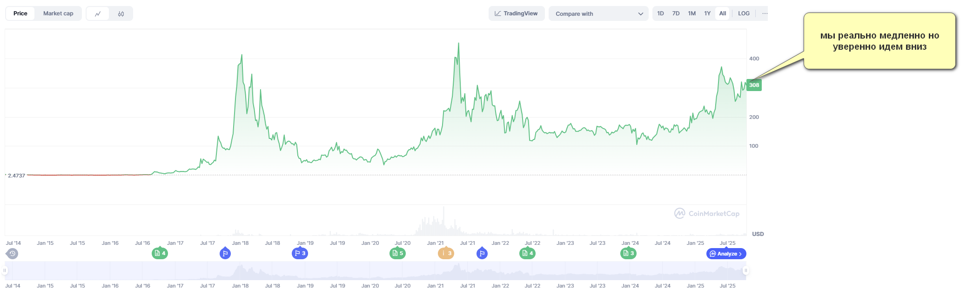Select the Price view toggle
980x295 pixels.
pyautogui.click(x=20, y=13)
